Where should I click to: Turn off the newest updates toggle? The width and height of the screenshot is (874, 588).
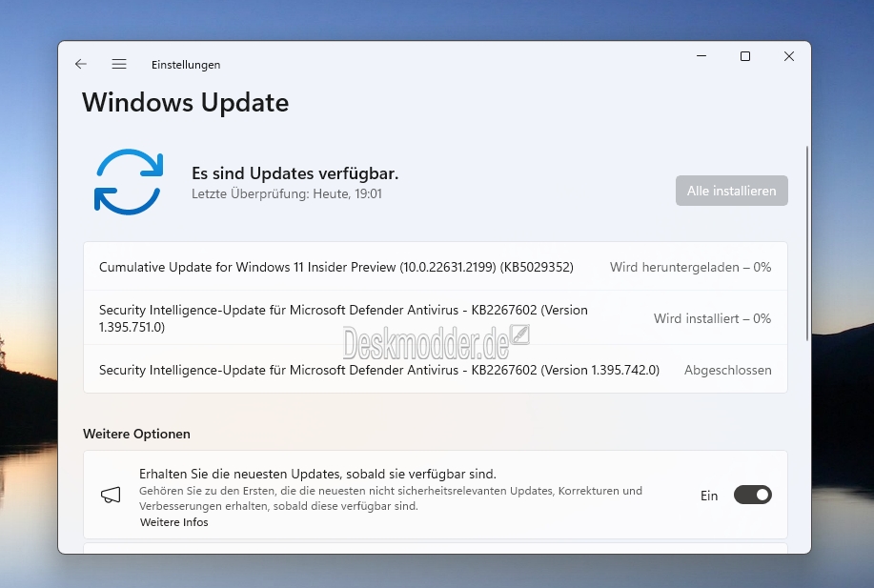pyautogui.click(x=753, y=495)
